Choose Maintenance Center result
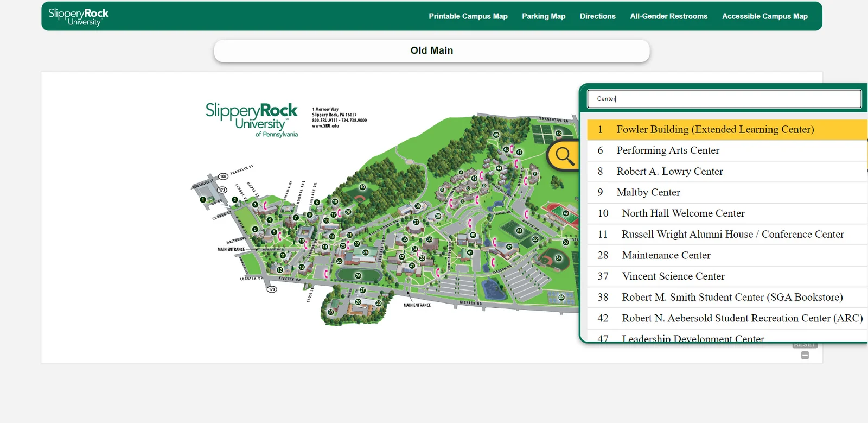 point(727,255)
